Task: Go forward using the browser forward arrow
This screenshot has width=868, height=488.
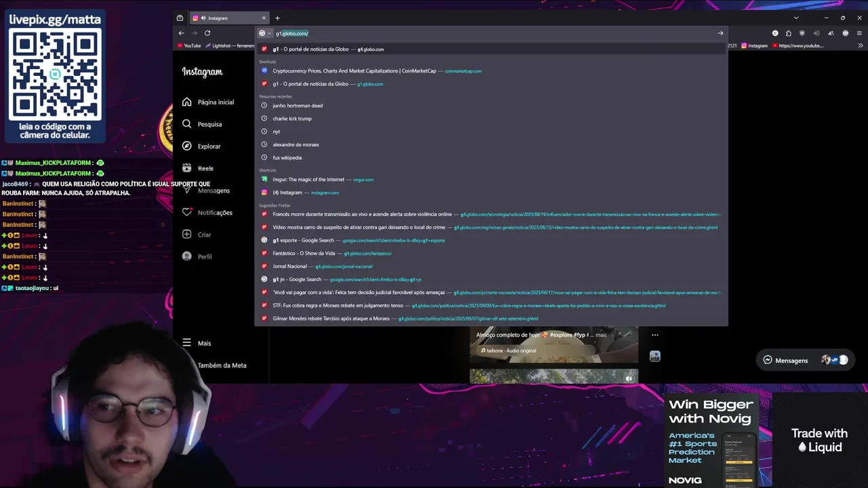Action: point(194,33)
